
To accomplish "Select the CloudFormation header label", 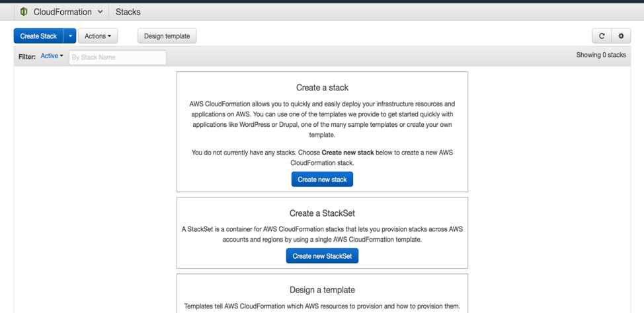I will point(62,12).
